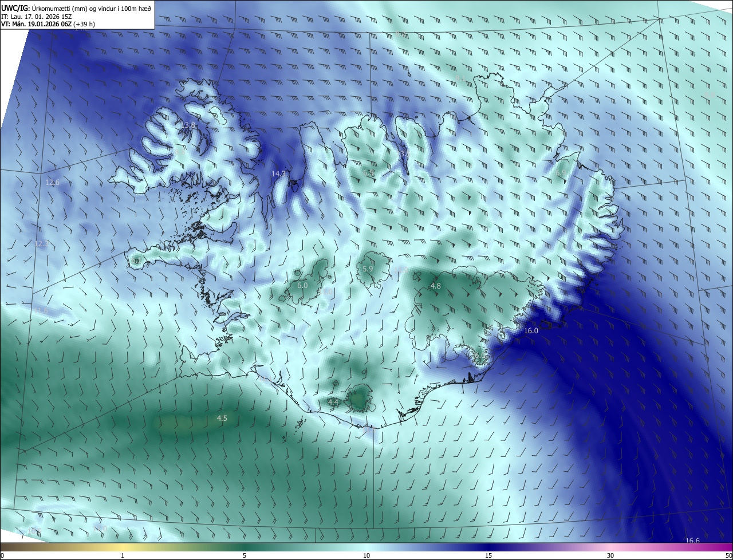This screenshot has height=560, width=733.
Task: Click the legend tick label 30
Action: [610, 555]
